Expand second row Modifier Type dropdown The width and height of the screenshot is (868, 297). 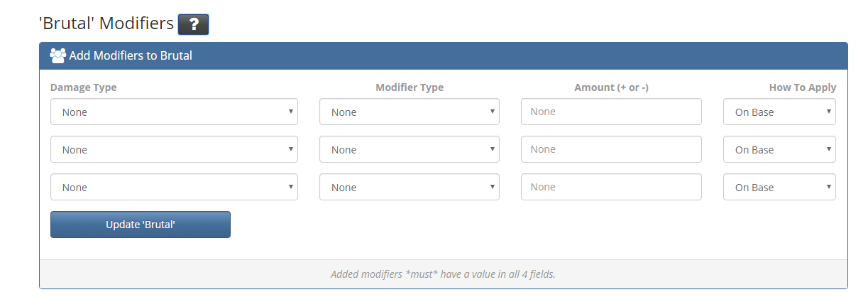409,149
